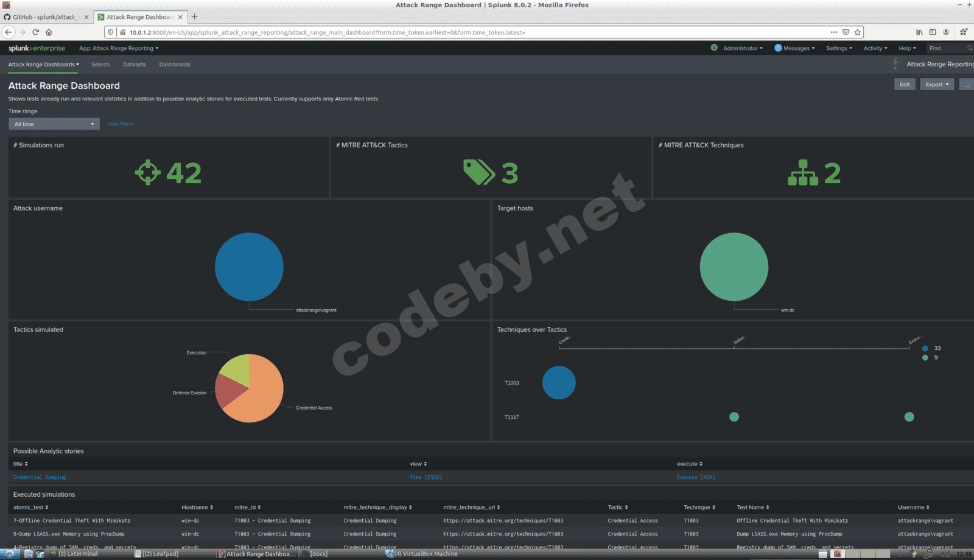Bookmark this page with the star icon
The width and height of the screenshot is (974, 560).
coord(858,32)
